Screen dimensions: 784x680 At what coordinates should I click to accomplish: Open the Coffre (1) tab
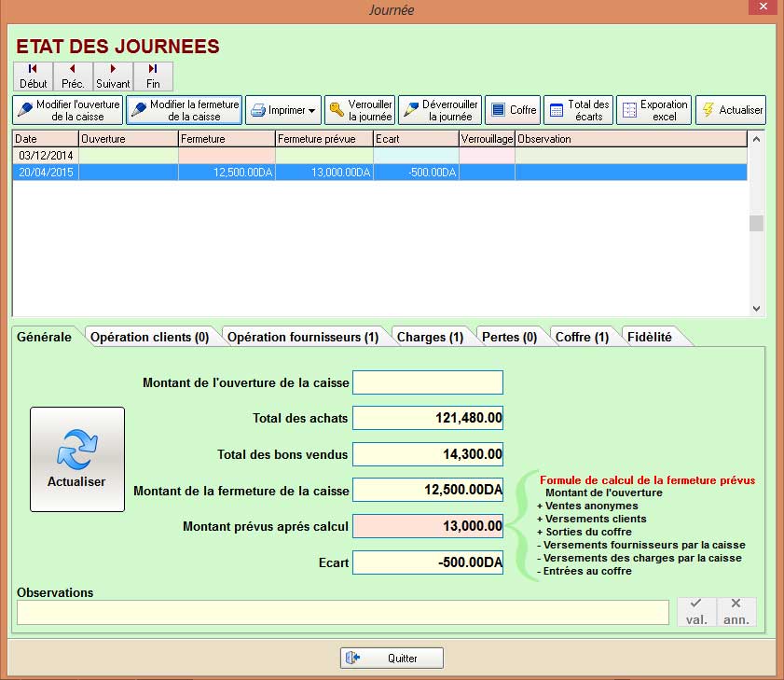582,338
